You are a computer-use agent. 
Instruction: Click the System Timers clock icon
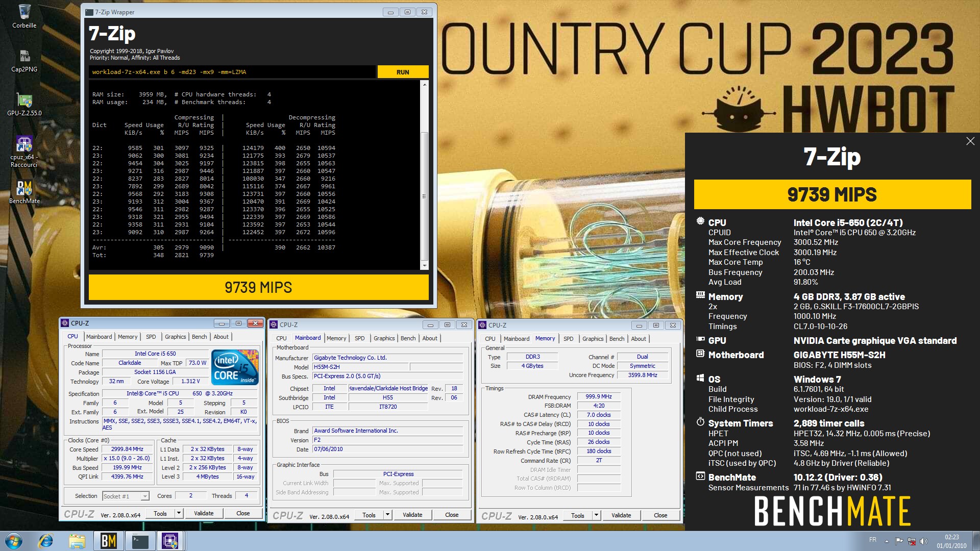[x=700, y=422]
